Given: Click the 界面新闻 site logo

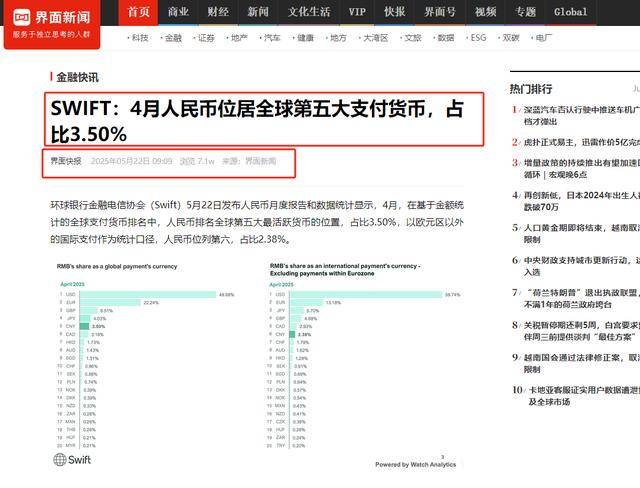Looking at the screenshot, I should [52, 24].
